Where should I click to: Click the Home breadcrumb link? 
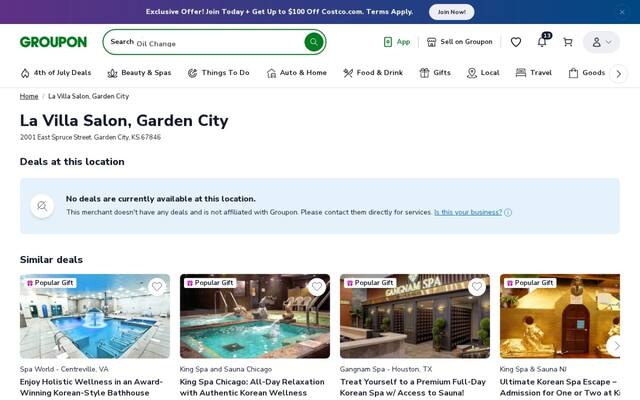click(x=29, y=96)
